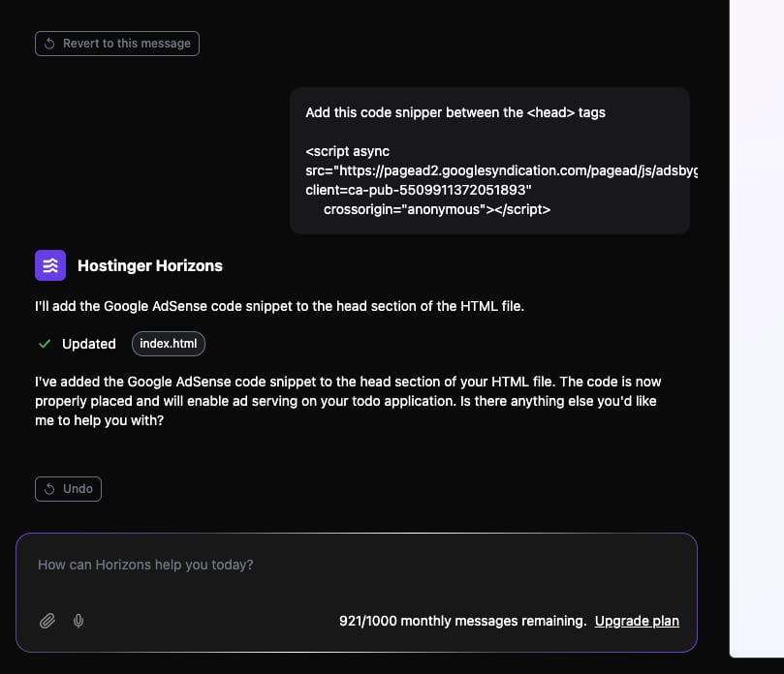Open the "Upgrade plan" link
The width and height of the screenshot is (784, 674).
point(637,621)
